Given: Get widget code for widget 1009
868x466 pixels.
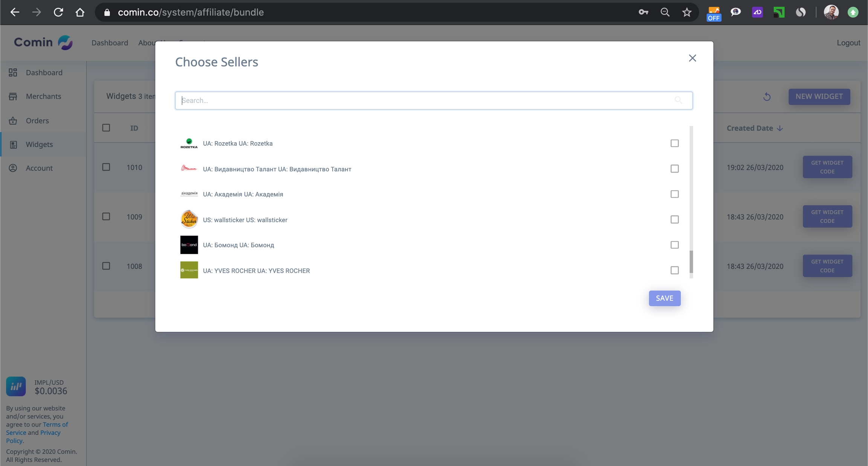Looking at the screenshot, I should coord(827,216).
